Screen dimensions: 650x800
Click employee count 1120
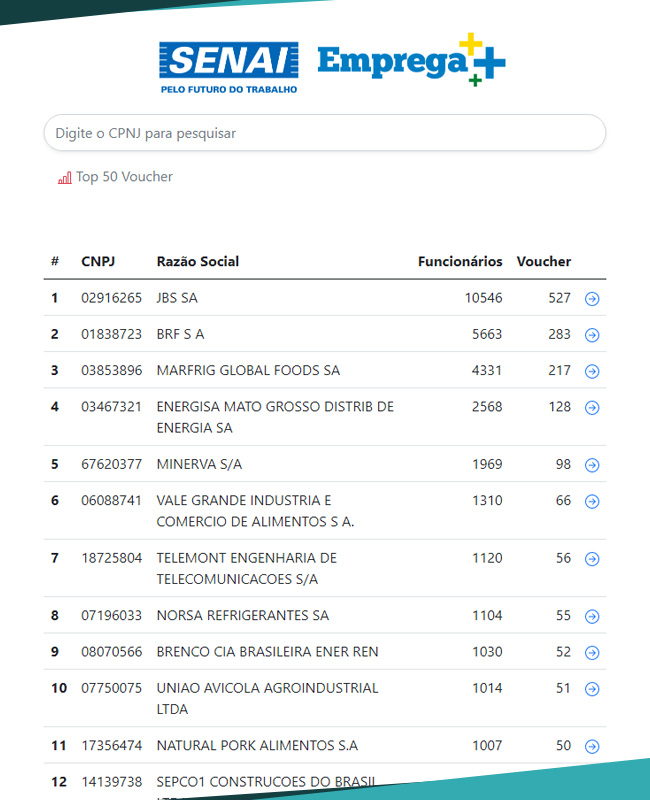[x=487, y=558]
